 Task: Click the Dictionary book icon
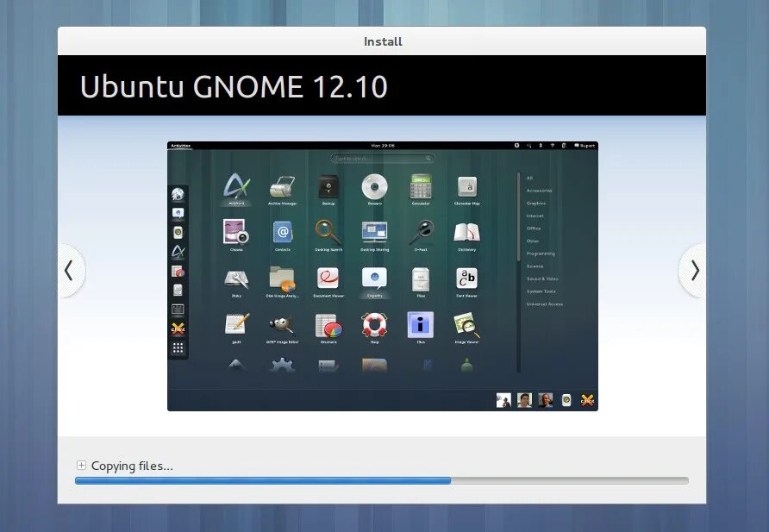[467, 233]
